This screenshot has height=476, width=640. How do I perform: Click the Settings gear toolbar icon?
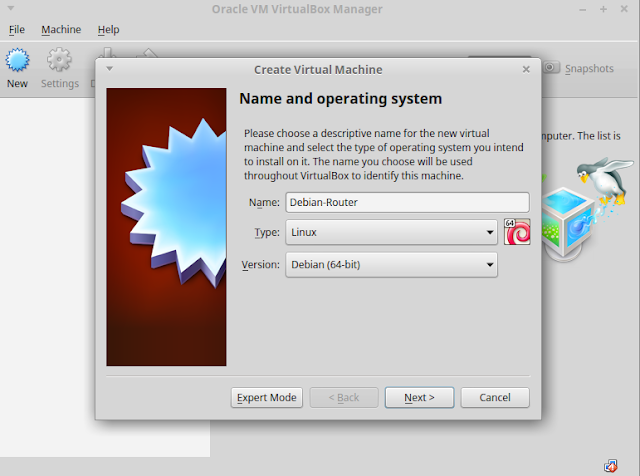[59, 60]
